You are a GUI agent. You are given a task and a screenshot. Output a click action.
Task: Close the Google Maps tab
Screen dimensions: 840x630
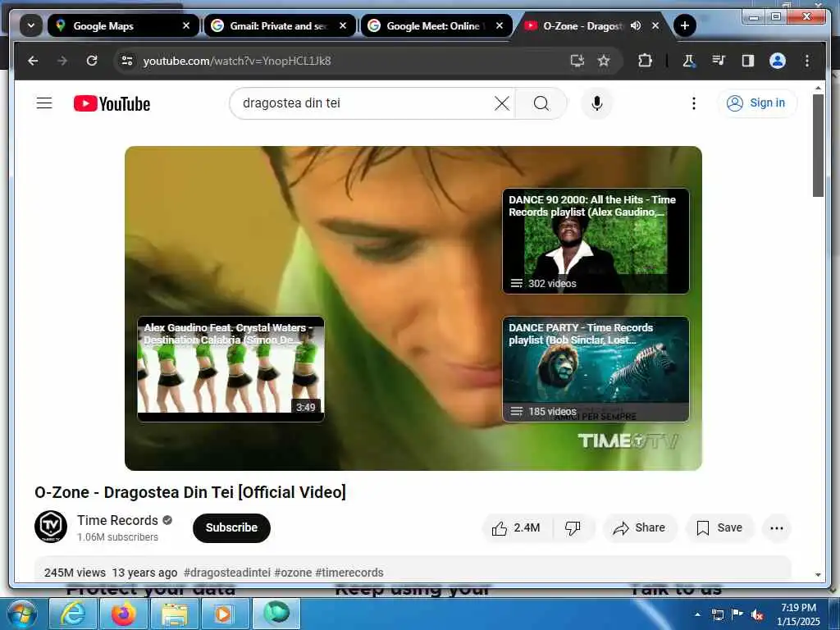[x=186, y=25]
